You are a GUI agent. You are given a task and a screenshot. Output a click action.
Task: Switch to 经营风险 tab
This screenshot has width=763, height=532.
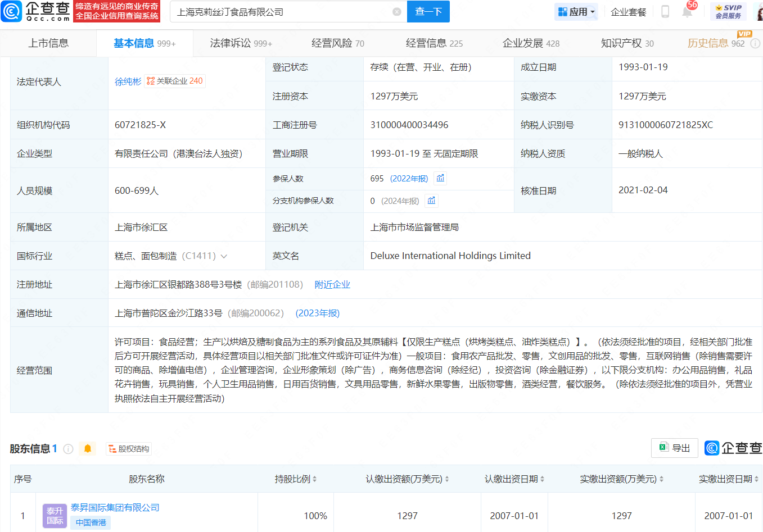pos(338,43)
